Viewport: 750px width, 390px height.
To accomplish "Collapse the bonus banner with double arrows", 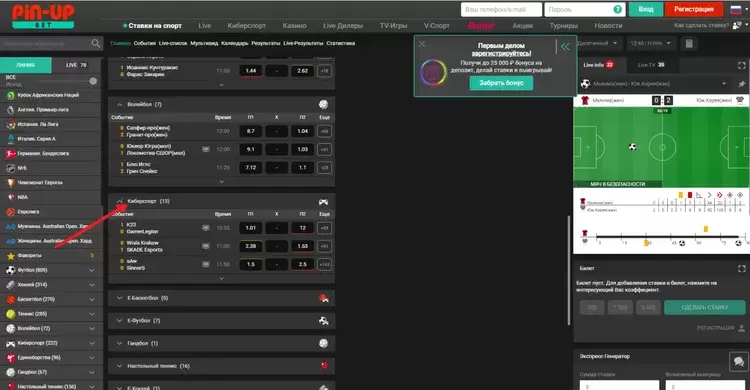I will pyautogui.click(x=565, y=46).
